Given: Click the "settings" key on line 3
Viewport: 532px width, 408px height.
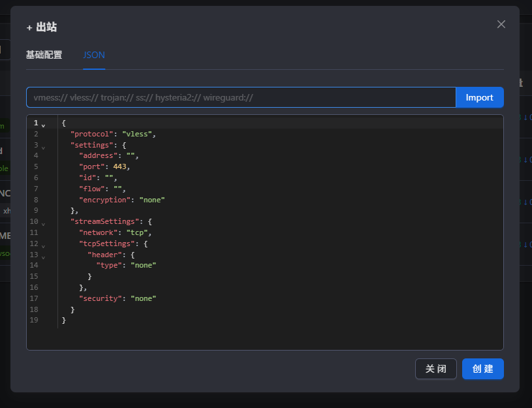Looking at the screenshot, I should tap(91, 145).
